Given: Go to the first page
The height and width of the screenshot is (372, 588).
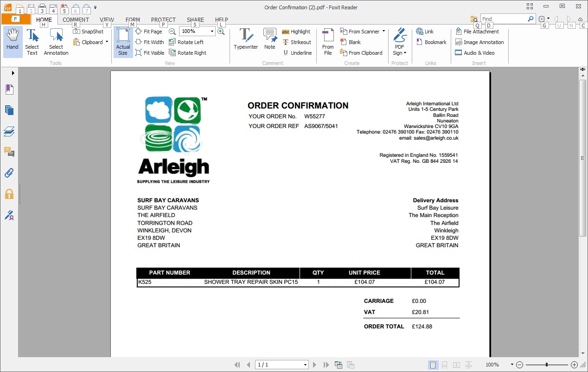Looking at the screenshot, I should 237,365.
